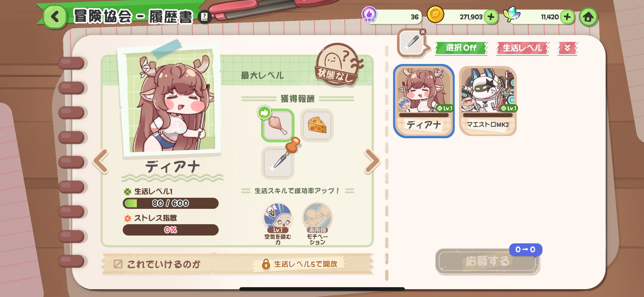Viewport: 644px width, 297px height.
Task: Flip the sort order with the double chevron
Action: [567, 48]
